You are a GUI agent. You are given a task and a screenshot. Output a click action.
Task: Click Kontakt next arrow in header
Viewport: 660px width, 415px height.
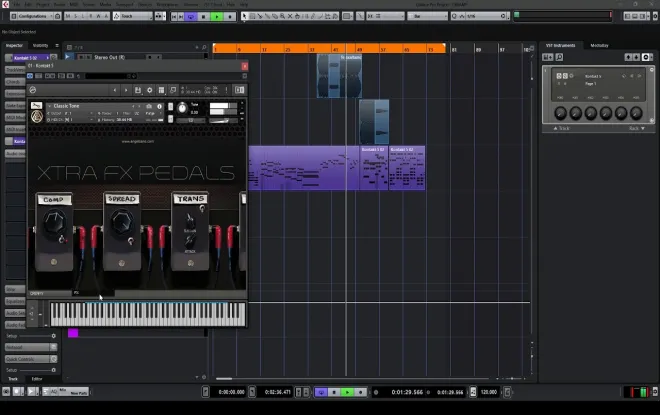click(126, 90)
